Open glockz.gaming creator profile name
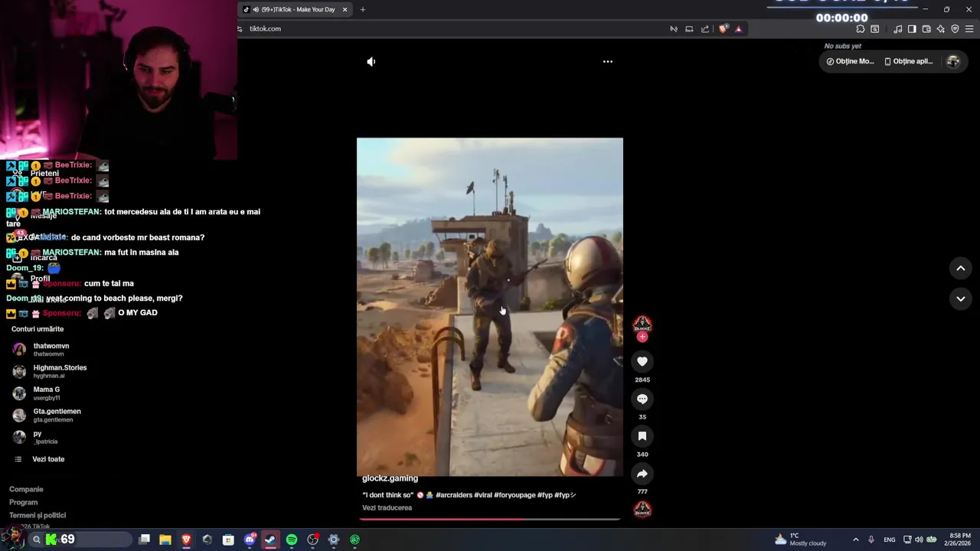Image resolution: width=980 pixels, height=551 pixels. click(x=390, y=478)
